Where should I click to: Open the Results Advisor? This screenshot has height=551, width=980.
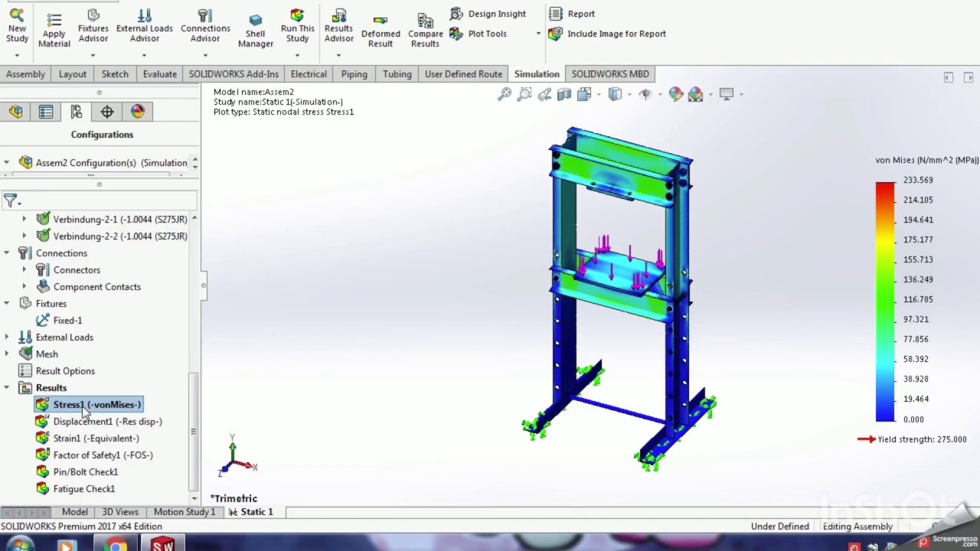(x=338, y=27)
